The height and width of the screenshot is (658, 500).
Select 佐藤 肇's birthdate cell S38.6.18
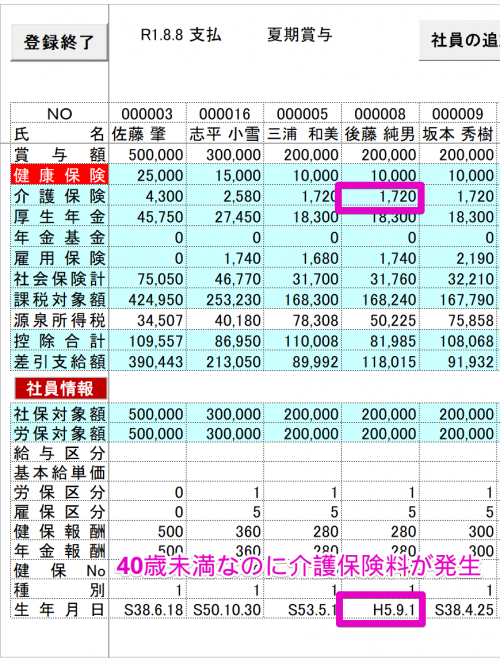click(x=147, y=609)
